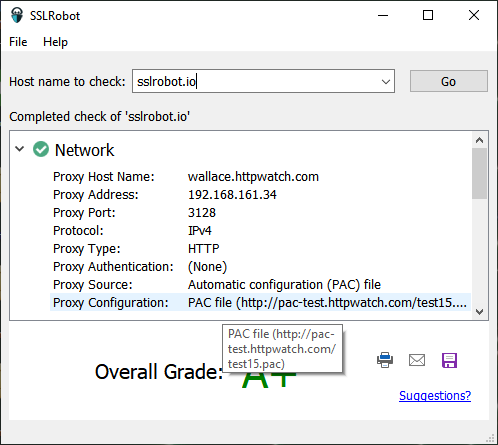Click the HTTP proxy type value
The image size is (498, 445).
(203, 249)
